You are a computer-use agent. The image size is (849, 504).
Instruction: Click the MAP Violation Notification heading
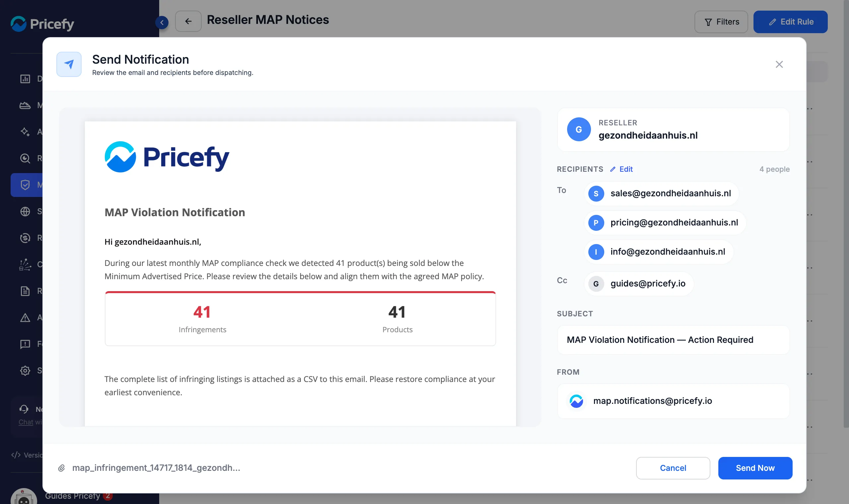pos(174,212)
